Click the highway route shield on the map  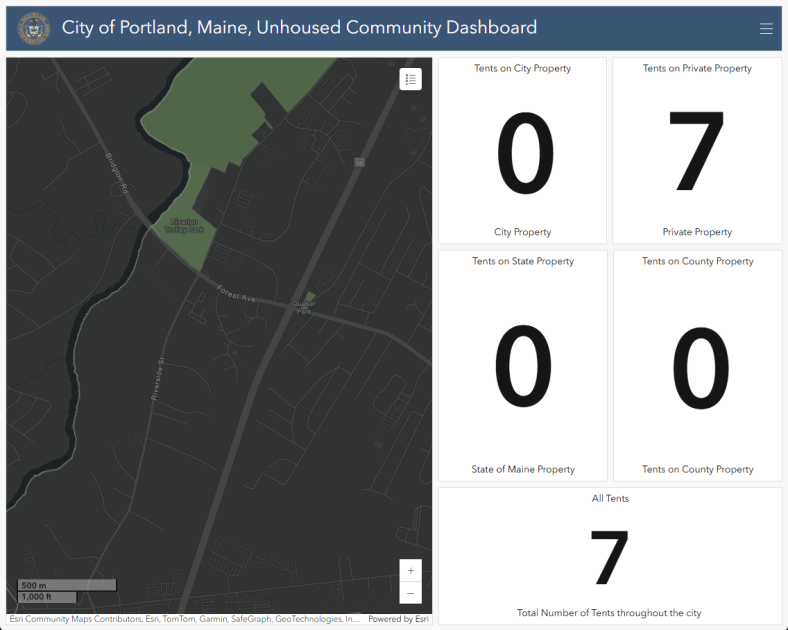(359, 161)
